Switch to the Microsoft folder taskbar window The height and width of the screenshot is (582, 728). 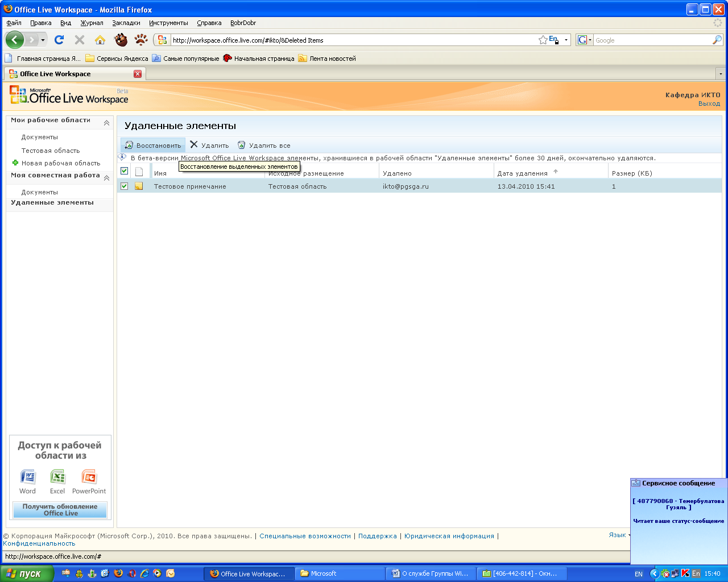340,573
